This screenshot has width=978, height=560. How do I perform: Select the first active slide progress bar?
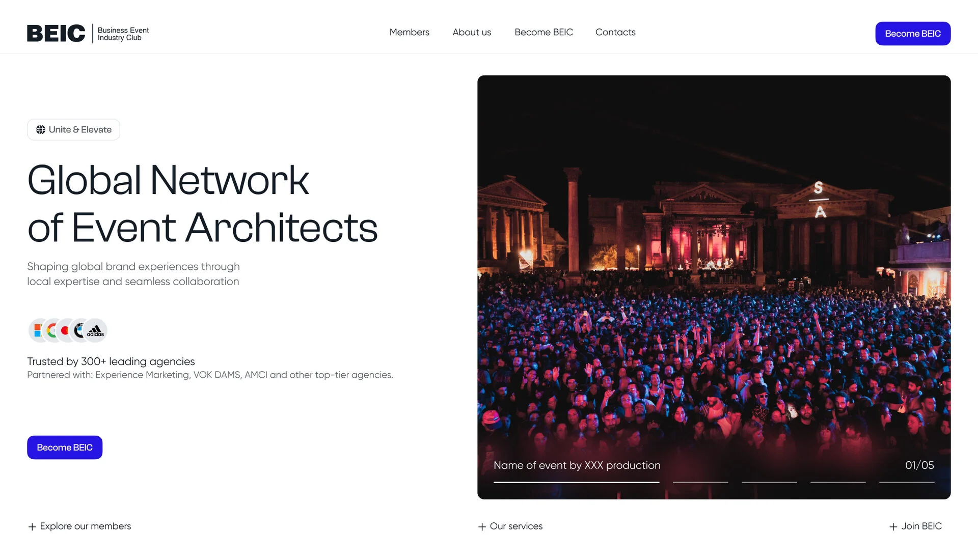point(577,482)
